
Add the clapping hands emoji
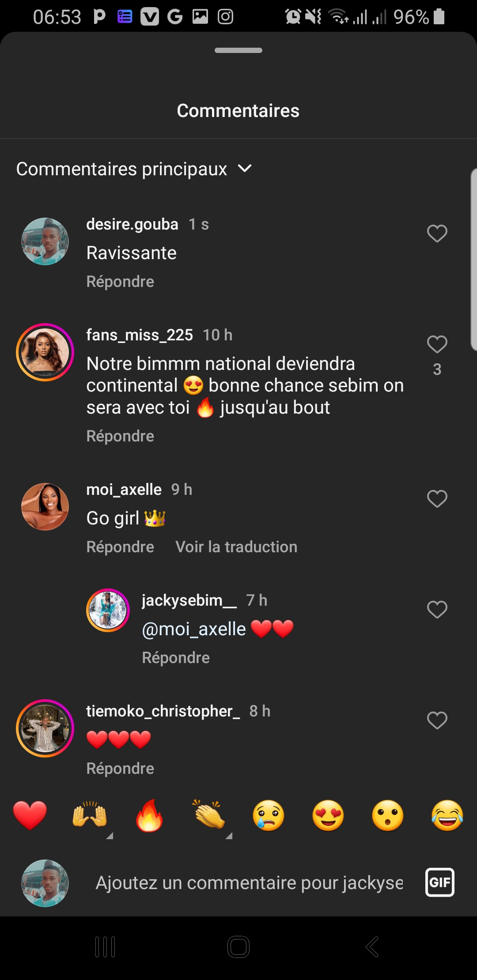[x=209, y=815]
